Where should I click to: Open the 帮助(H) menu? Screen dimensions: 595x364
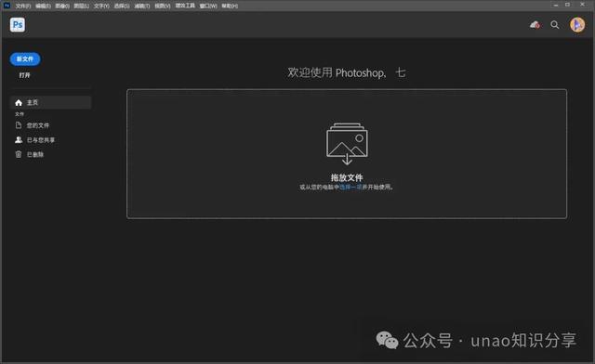click(230, 6)
